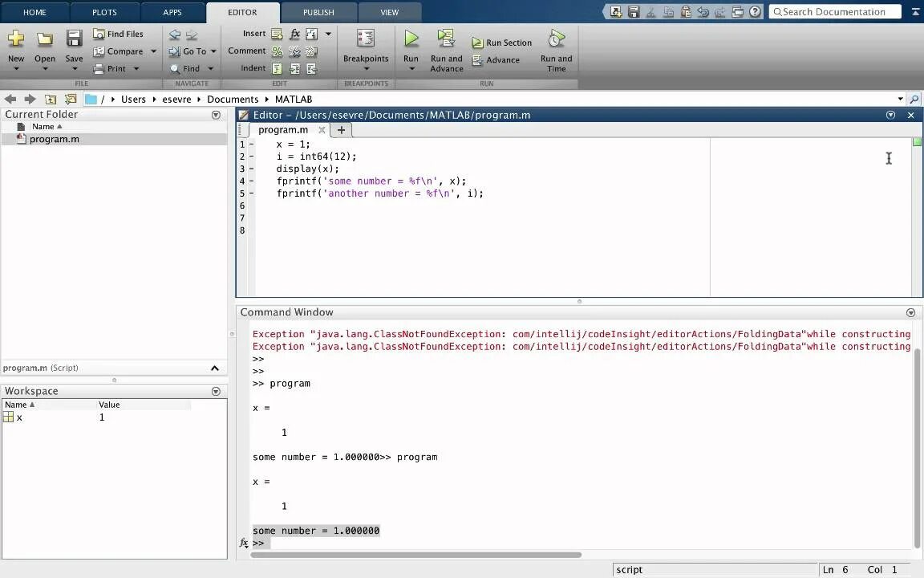Click the browse for folder icon
Viewport: 924px width, 578px height.
tap(71, 99)
